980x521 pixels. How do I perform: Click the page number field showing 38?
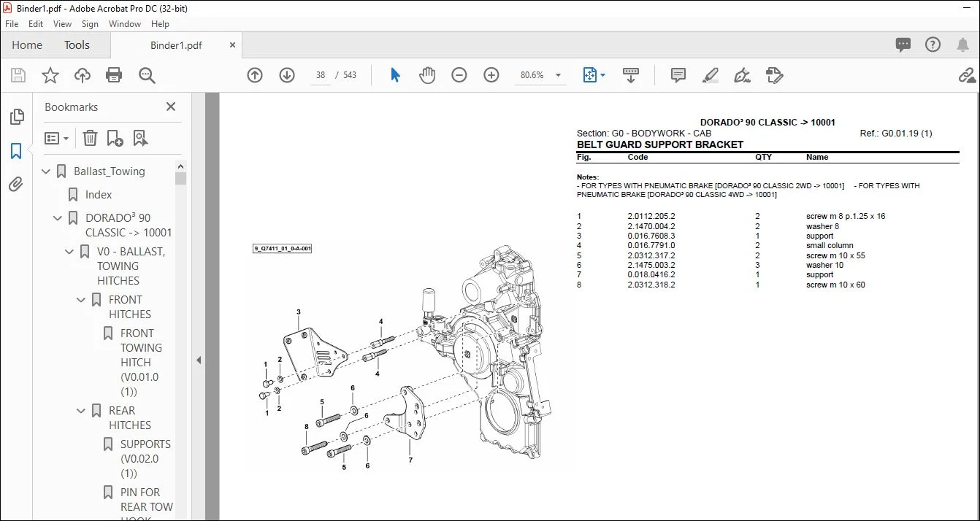tap(321, 75)
